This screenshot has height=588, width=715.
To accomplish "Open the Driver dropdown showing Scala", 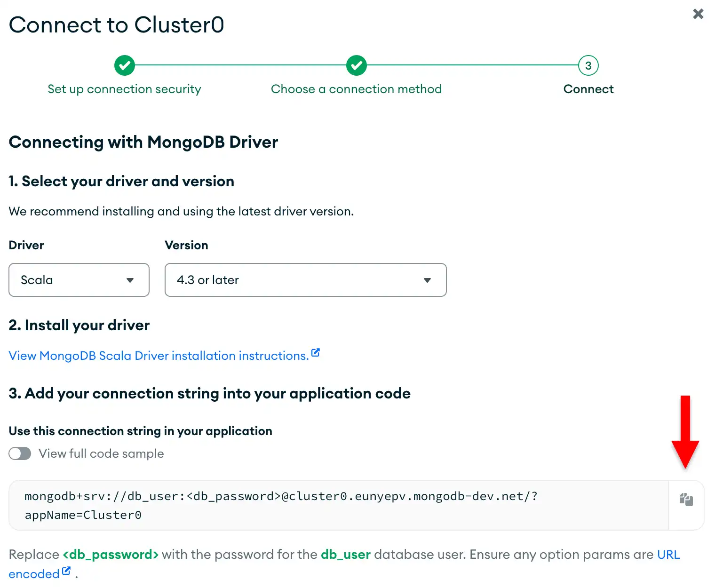I will pos(79,280).
